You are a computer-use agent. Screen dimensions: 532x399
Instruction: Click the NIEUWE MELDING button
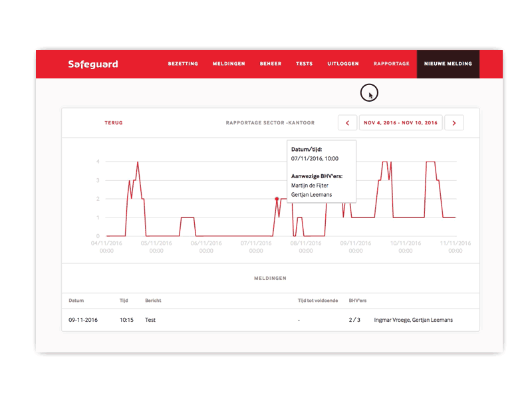pos(448,64)
